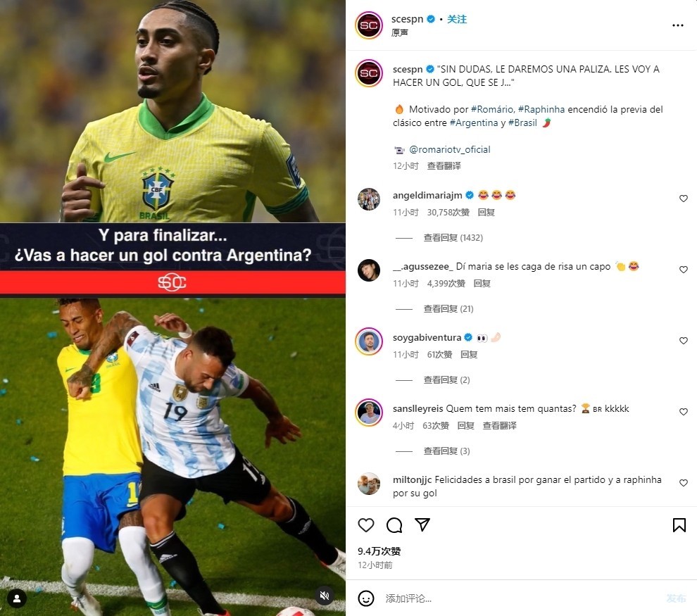Screen dimensions: 697x616
Task: Follow scespn with 关注 button
Action: coord(456,19)
